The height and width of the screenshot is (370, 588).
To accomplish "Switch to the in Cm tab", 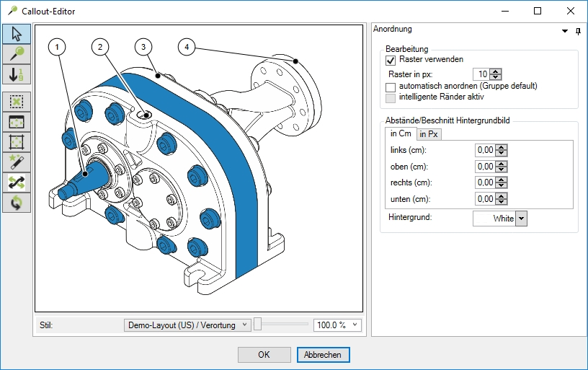I will [x=401, y=133].
